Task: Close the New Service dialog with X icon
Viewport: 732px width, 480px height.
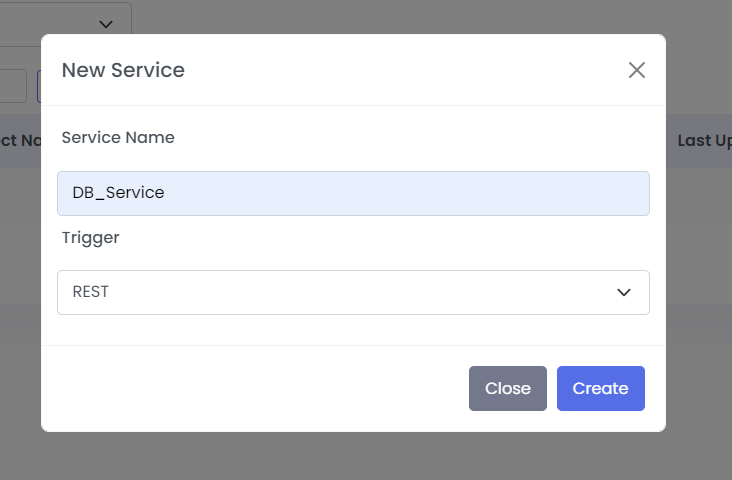Action: coord(637,70)
